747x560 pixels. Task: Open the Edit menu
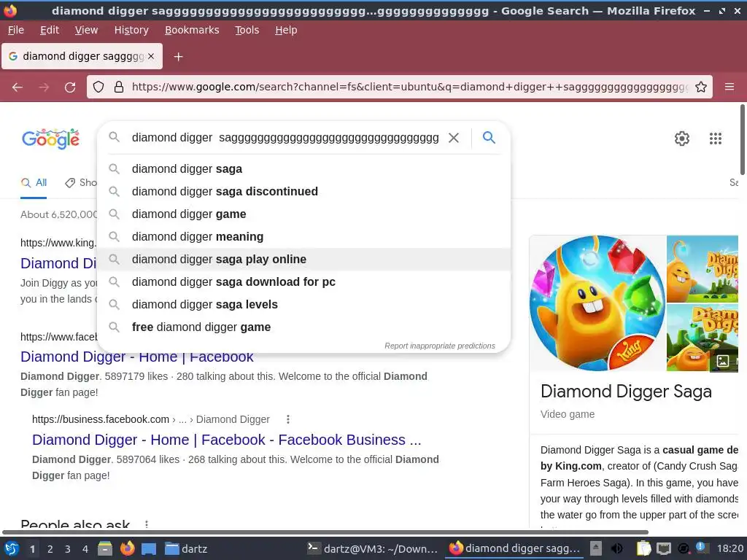(x=50, y=30)
